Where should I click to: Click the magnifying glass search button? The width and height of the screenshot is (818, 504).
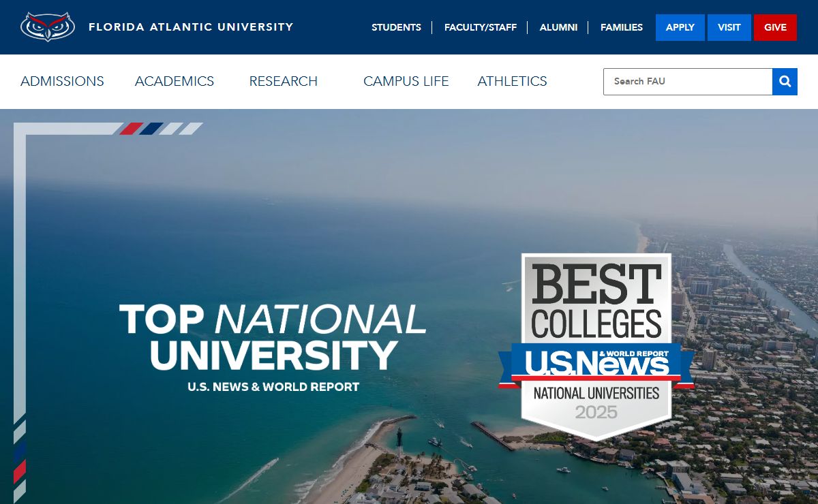[785, 82]
